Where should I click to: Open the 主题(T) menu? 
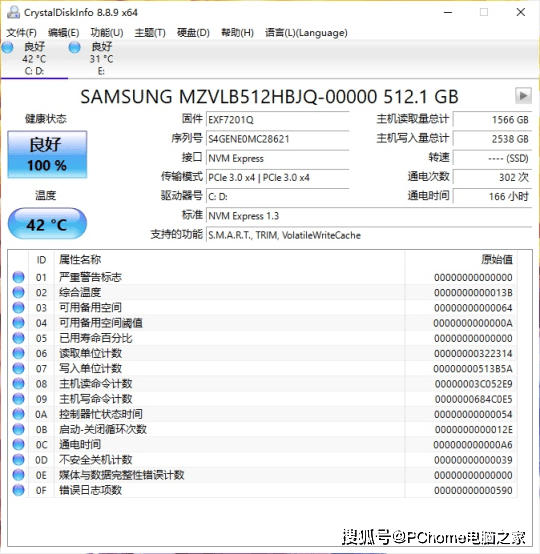tap(150, 33)
